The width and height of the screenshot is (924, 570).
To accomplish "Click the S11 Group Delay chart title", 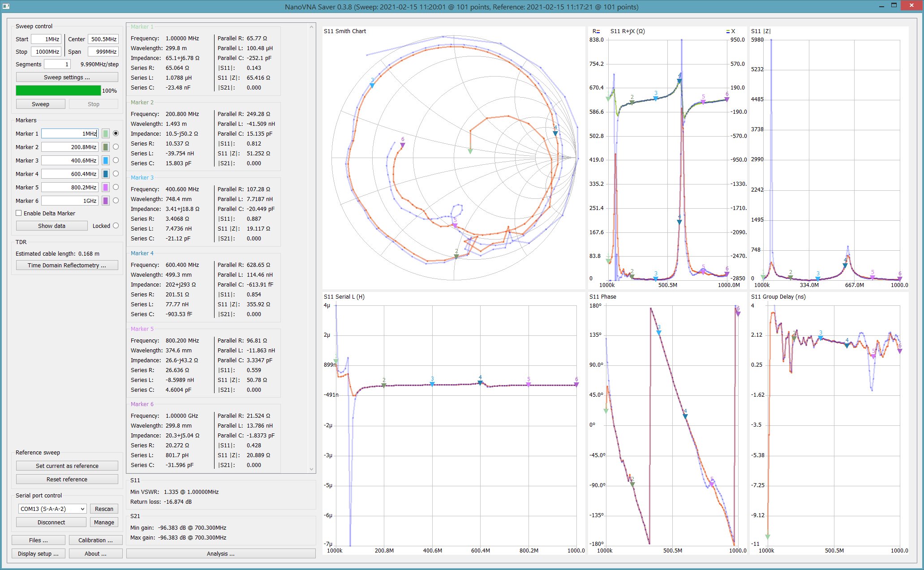I will click(x=778, y=296).
